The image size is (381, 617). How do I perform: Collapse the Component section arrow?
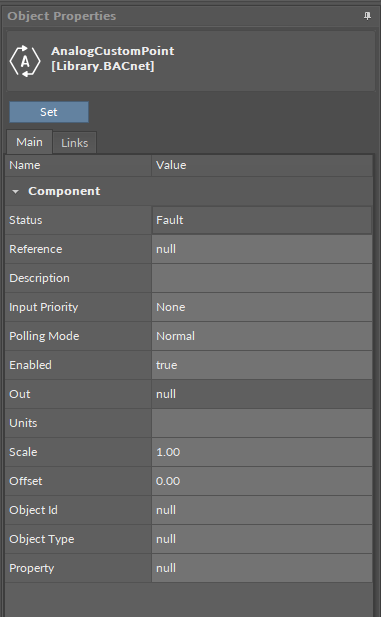[15, 192]
